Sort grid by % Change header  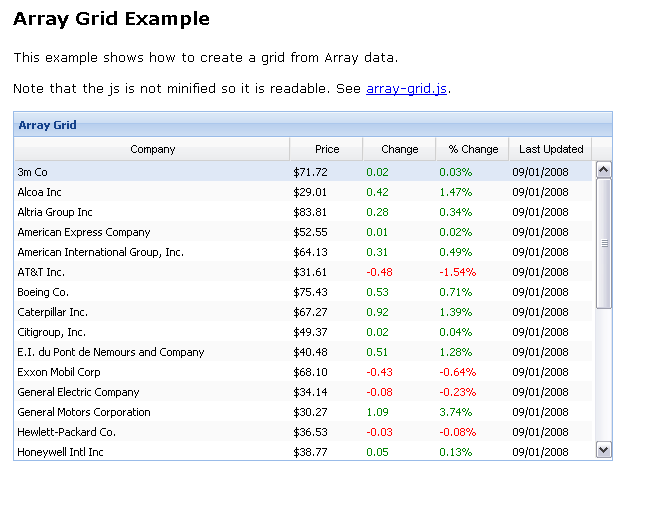pos(472,149)
